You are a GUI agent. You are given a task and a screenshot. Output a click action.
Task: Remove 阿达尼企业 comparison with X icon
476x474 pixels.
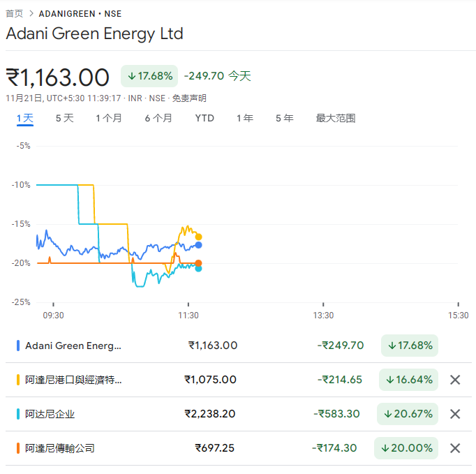455,414
